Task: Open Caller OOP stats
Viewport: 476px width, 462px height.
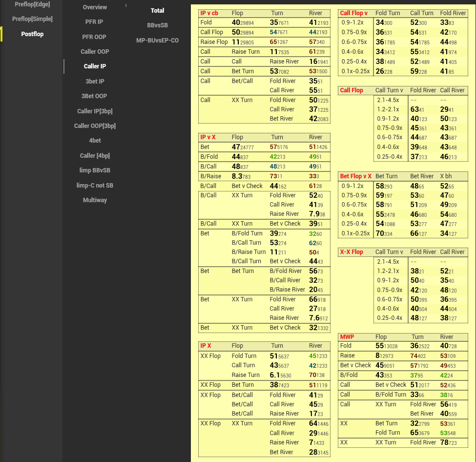Action: tap(95, 52)
